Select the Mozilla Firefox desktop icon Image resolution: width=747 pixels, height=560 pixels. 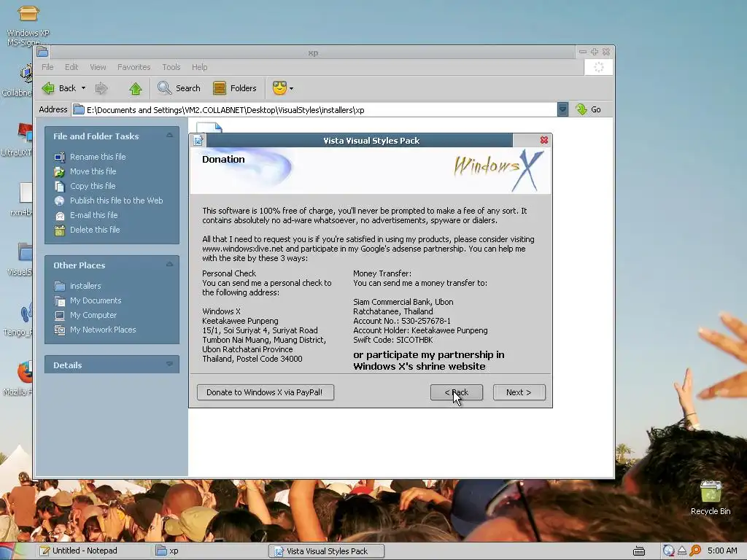[19, 378]
